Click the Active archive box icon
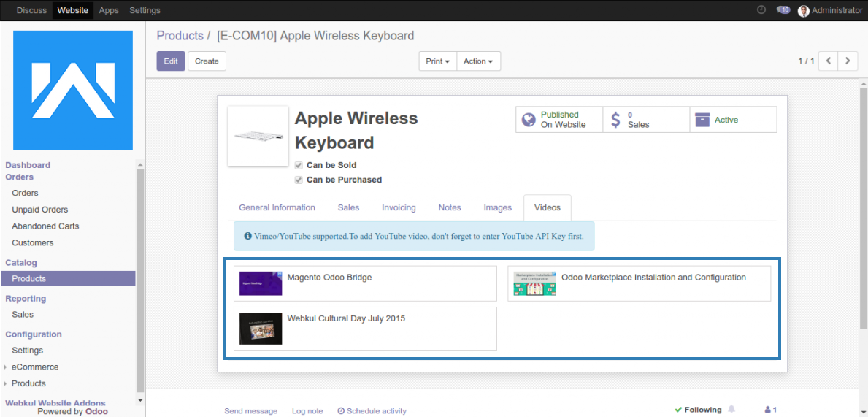868x417 pixels. click(702, 120)
